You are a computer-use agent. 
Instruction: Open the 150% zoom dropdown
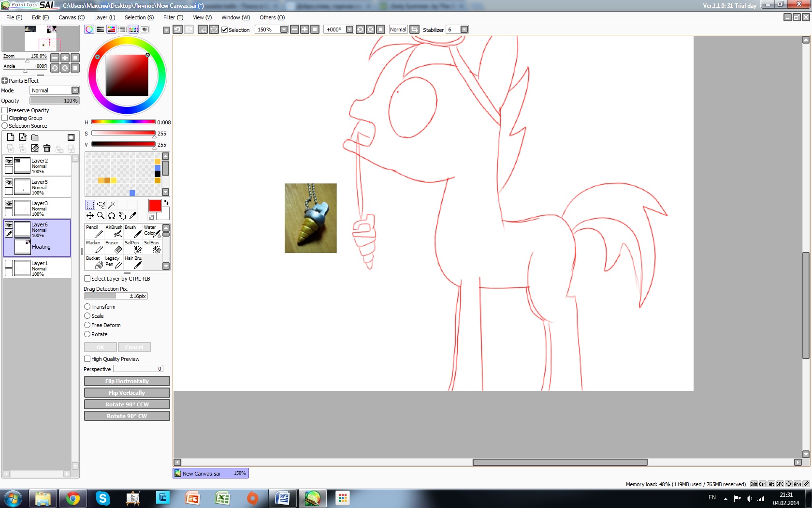tap(284, 30)
